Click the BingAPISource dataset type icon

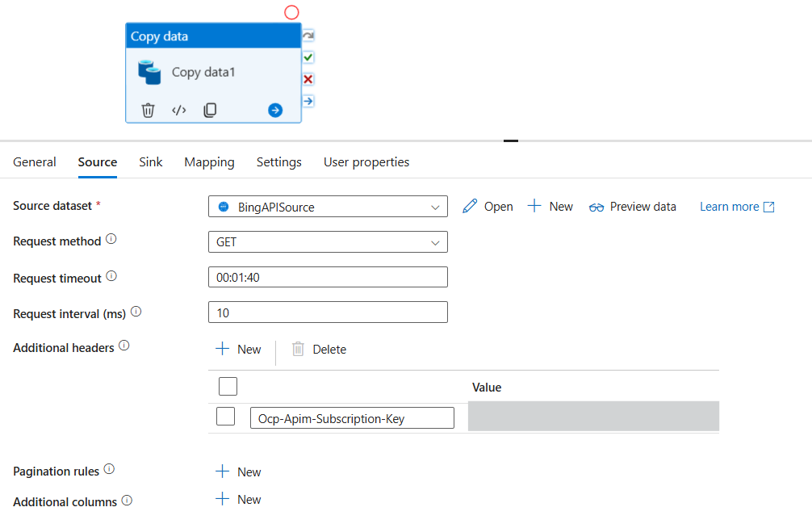pos(224,207)
